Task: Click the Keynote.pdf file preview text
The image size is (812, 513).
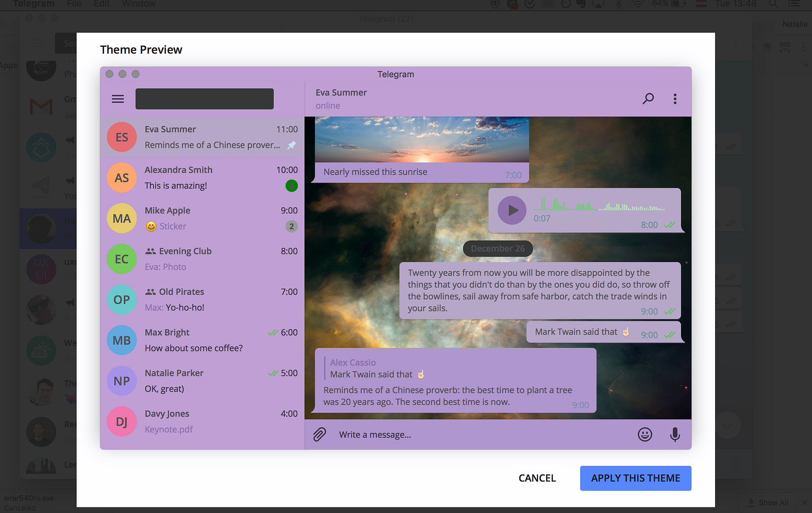Action: pos(169,430)
